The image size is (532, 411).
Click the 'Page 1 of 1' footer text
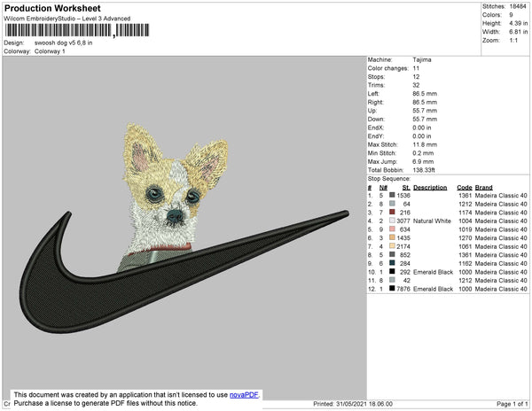point(512,404)
